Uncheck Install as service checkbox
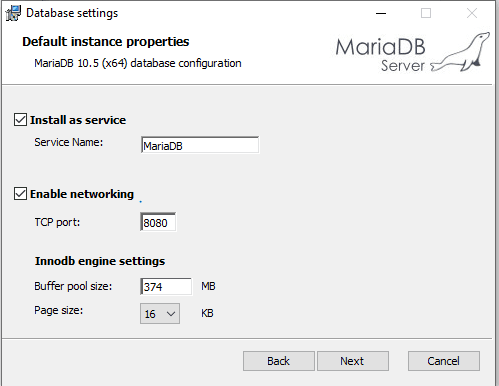Screen dimensions: 499x386 [20, 120]
